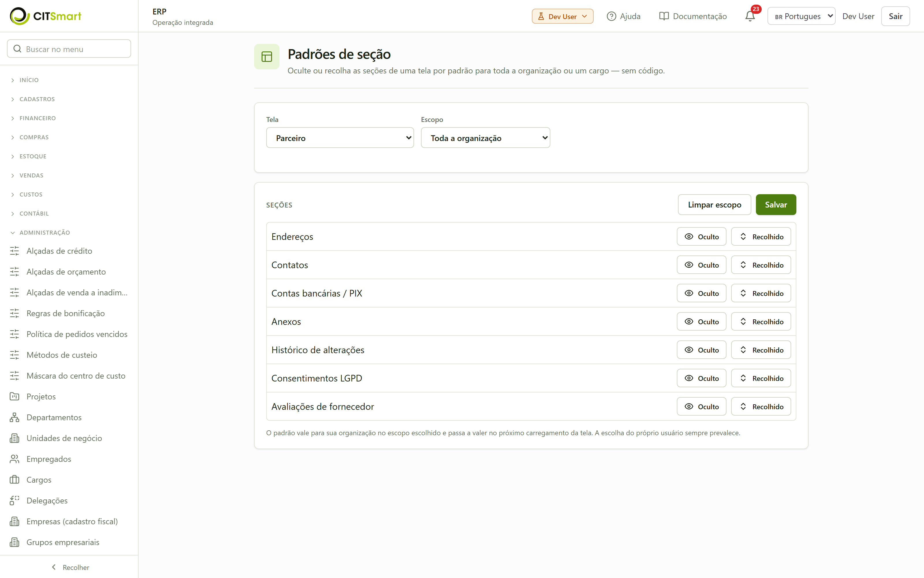Click the Padrões de seção layout icon

pyautogui.click(x=267, y=57)
